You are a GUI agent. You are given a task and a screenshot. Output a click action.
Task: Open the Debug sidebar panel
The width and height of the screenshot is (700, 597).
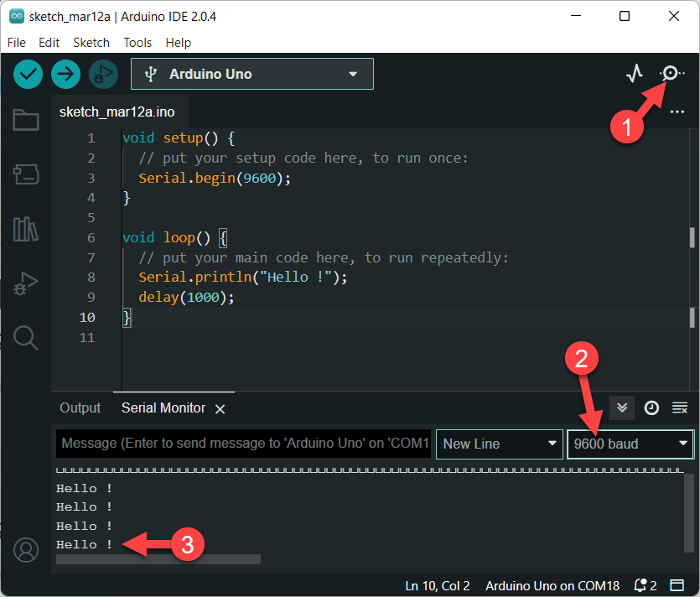click(x=26, y=283)
